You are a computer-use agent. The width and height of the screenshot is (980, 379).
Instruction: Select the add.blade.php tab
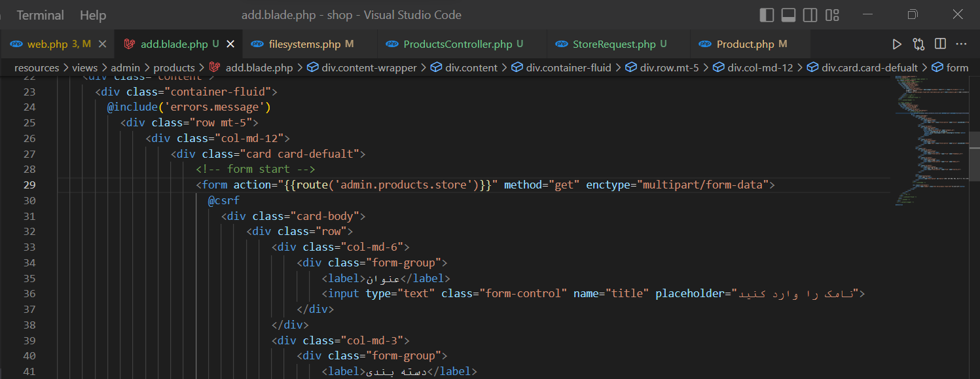pyautogui.click(x=174, y=45)
